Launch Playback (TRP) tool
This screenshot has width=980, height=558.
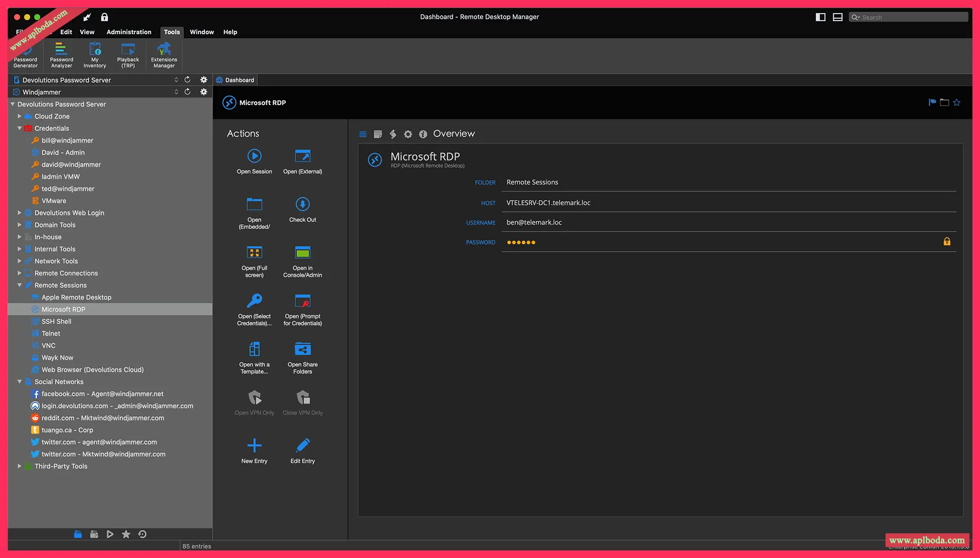point(128,55)
